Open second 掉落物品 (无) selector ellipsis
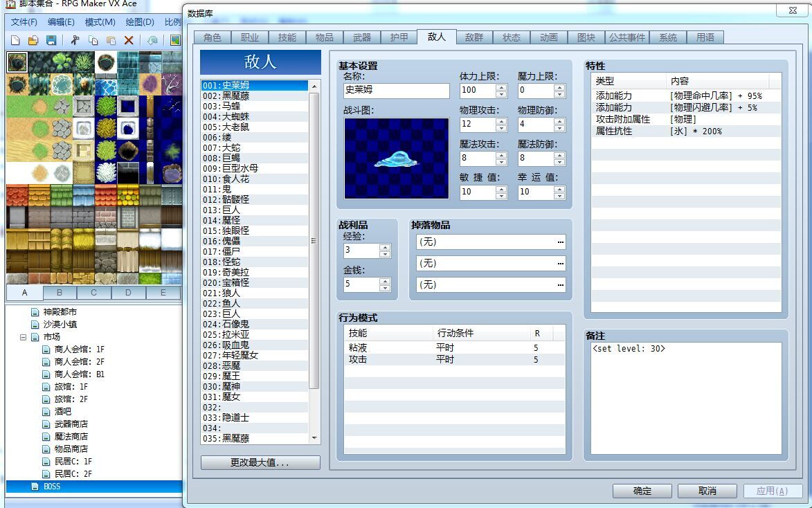The width and height of the screenshot is (812, 508). (x=560, y=264)
